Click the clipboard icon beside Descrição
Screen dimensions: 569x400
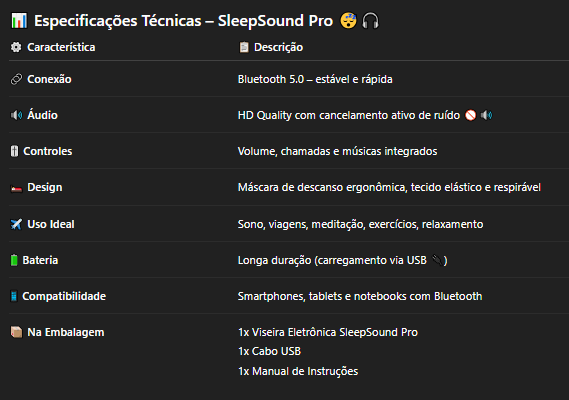click(x=244, y=47)
